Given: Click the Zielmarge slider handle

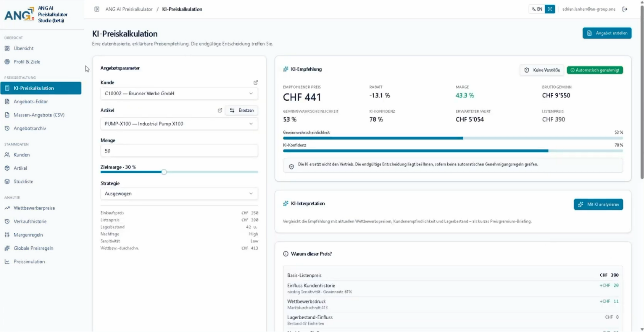Looking at the screenshot, I should 164,172.
